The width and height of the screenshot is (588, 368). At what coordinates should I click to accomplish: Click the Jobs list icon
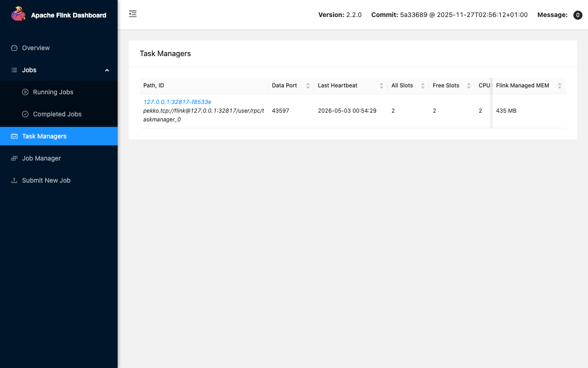pyautogui.click(x=14, y=70)
